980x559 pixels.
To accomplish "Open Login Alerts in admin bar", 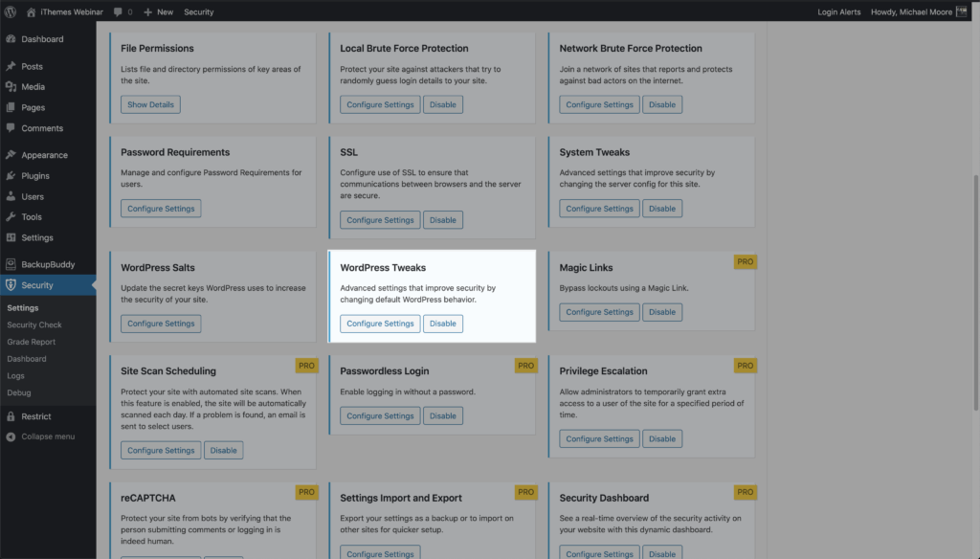I will coord(838,11).
